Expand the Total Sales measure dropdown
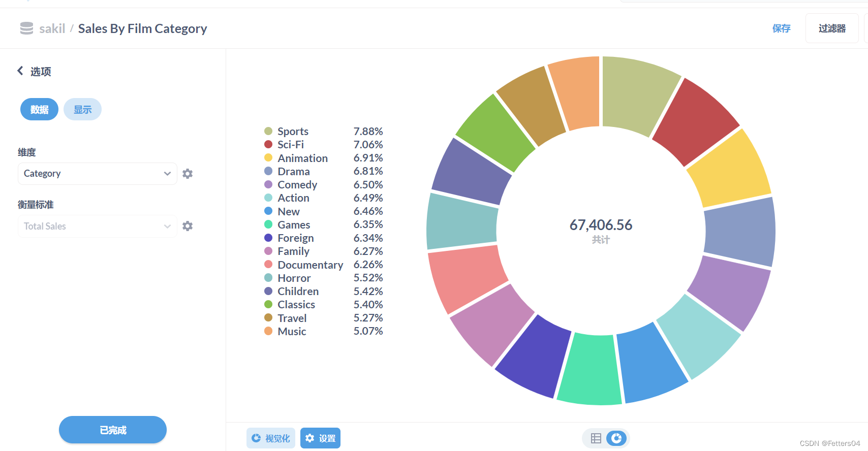Viewport: 868px width, 451px height. point(98,226)
